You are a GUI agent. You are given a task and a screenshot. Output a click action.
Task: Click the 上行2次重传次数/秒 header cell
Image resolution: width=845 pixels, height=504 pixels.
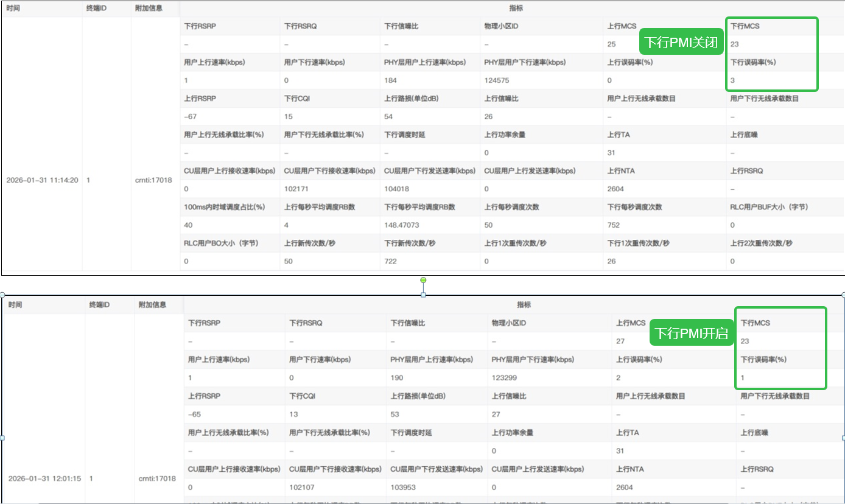pos(761,243)
